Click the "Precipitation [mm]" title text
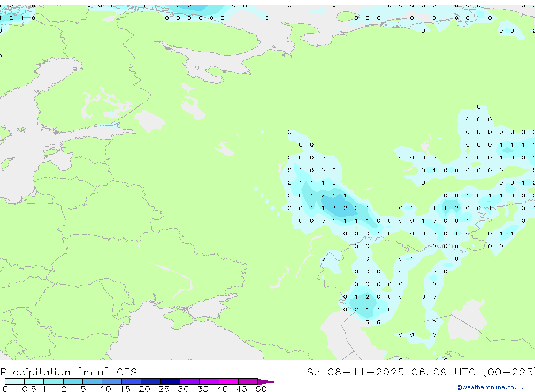 tap(55, 372)
